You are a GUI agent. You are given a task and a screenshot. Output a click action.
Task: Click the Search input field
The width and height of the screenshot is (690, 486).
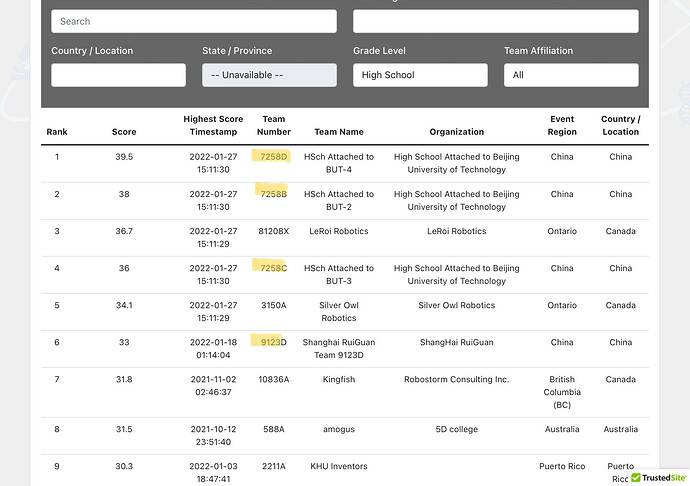click(x=194, y=21)
